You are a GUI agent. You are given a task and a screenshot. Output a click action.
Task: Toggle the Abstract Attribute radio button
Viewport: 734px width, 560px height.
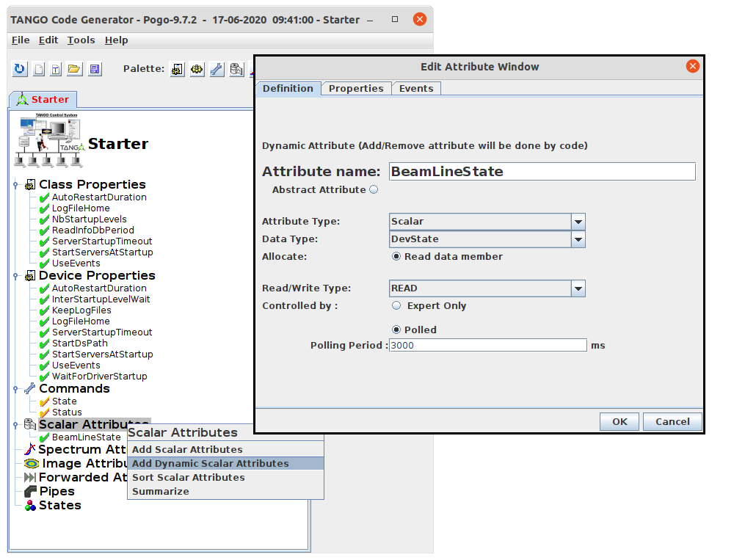[x=374, y=189]
